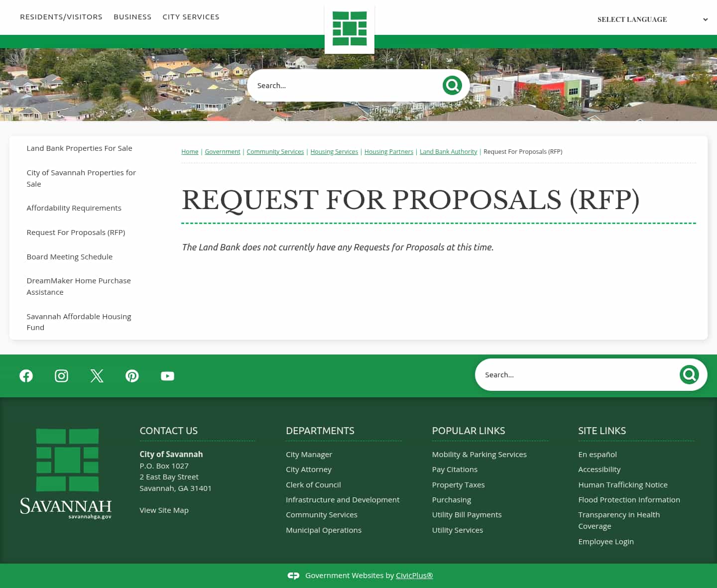Open the Business menu
The height and width of the screenshot is (588, 717).
click(x=132, y=16)
